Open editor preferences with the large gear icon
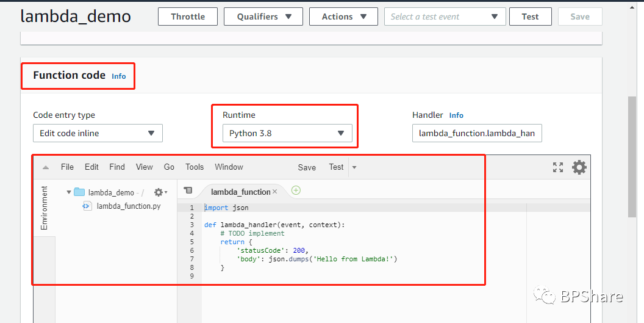The height and width of the screenshot is (323, 644). [x=579, y=167]
